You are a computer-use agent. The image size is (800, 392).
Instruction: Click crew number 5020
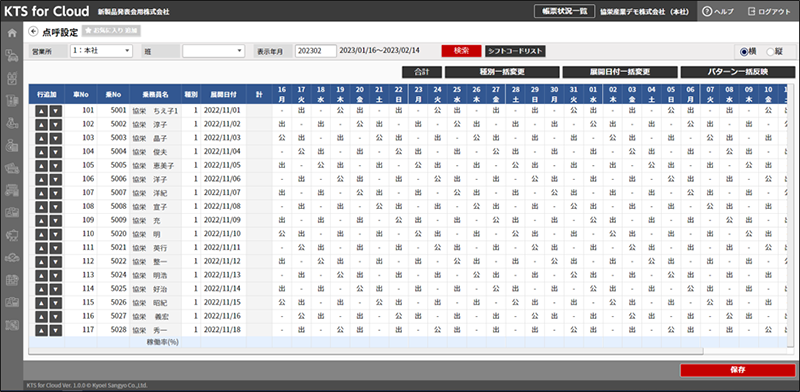tap(118, 234)
